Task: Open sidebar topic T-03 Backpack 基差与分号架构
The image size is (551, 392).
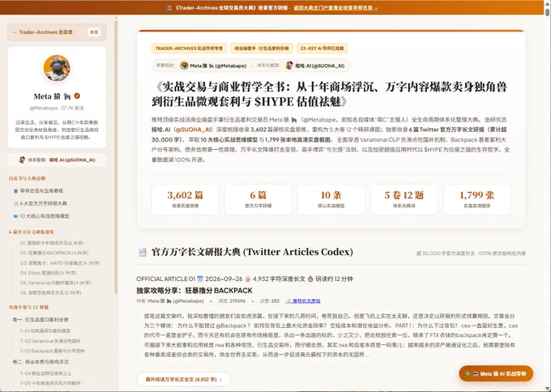Action: [53, 351]
